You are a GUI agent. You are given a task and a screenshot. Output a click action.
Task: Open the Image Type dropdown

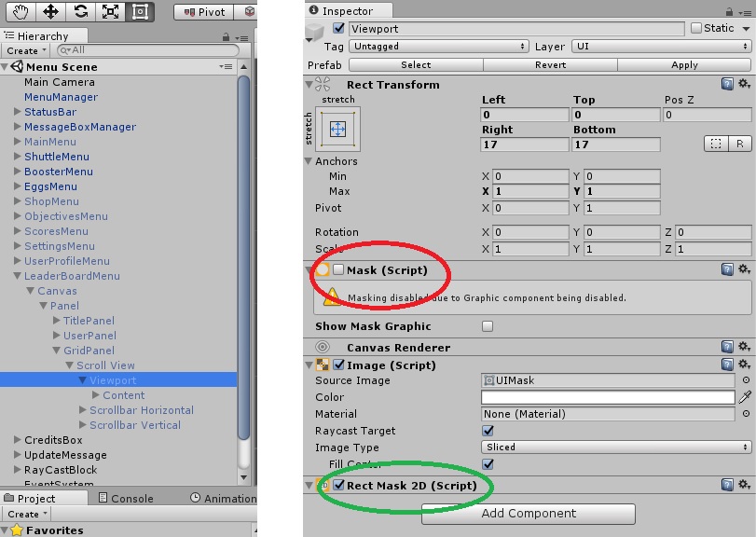tap(616, 447)
